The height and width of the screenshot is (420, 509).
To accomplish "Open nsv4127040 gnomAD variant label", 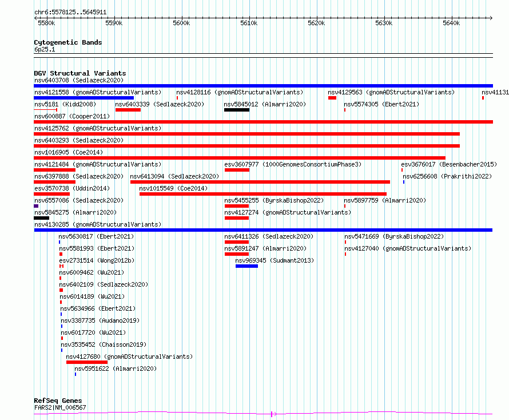I will (408, 248).
